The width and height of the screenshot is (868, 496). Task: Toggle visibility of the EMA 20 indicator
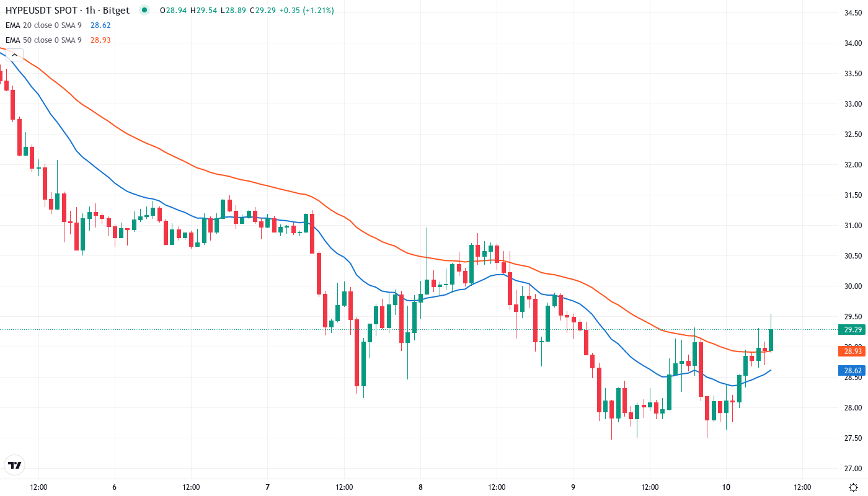(43, 25)
